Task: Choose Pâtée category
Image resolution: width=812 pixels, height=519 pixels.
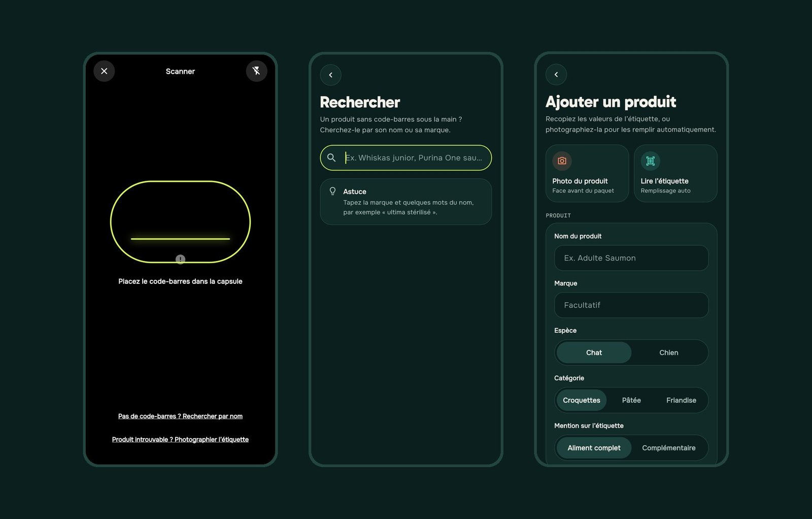Action: click(631, 400)
